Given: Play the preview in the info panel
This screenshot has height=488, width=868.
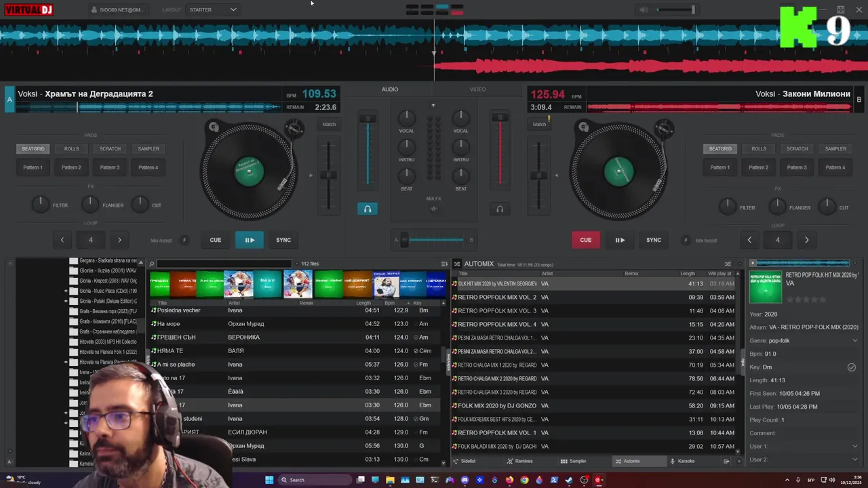Looking at the screenshot, I should pyautogui.click(x=752, y=263).
